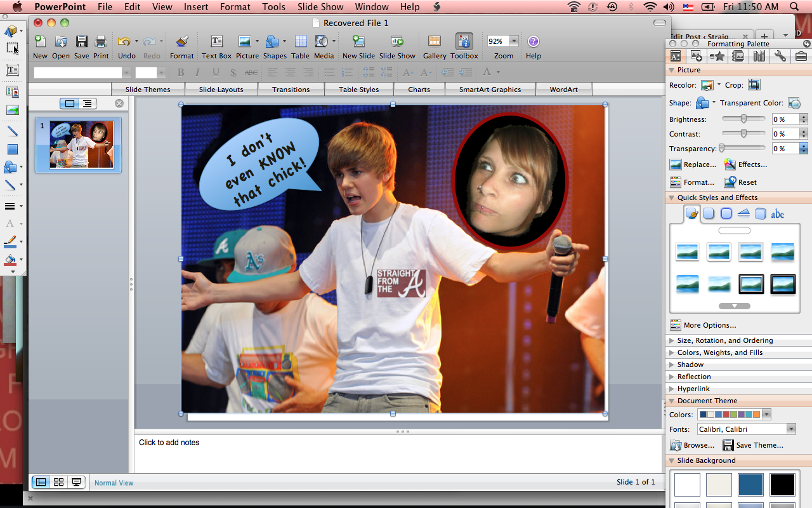Toggle the Toolbox button
Viewport: 812px width, 508px height.
(464, 42)
